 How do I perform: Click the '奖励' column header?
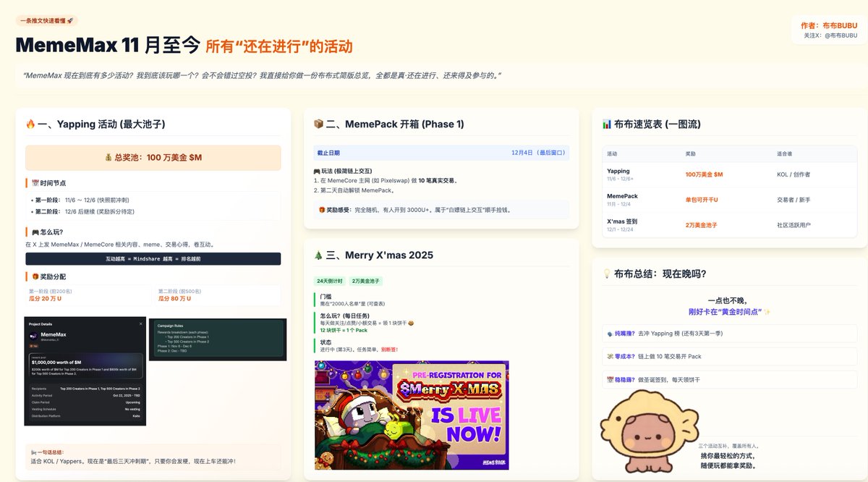point(691,154)
